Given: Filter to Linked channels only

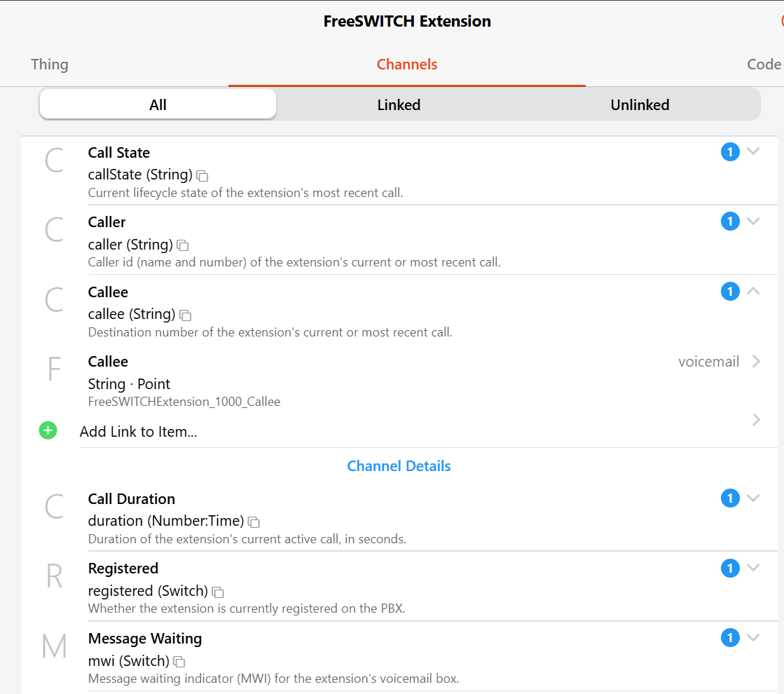Looking at the screenshot, I should click(399, 104).
